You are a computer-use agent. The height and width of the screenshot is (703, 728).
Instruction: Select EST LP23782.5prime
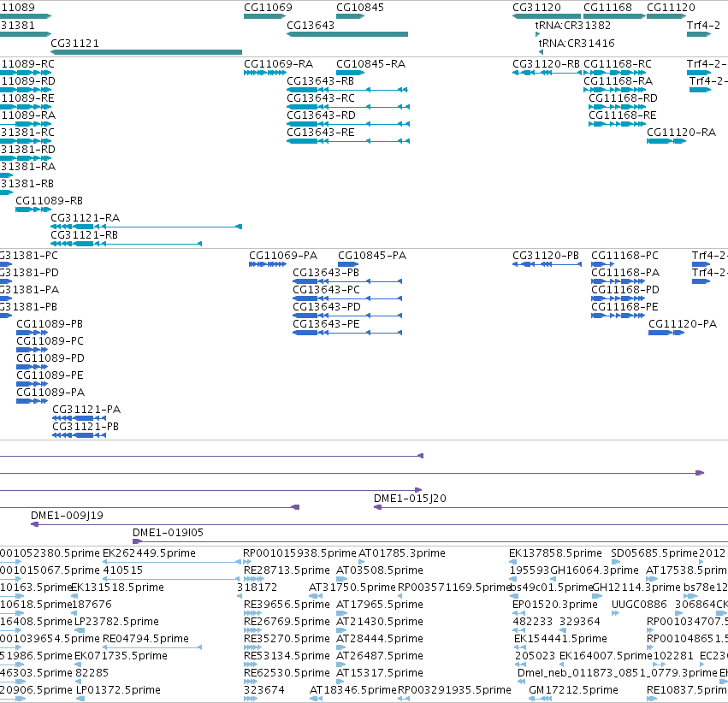pos(117,623)
